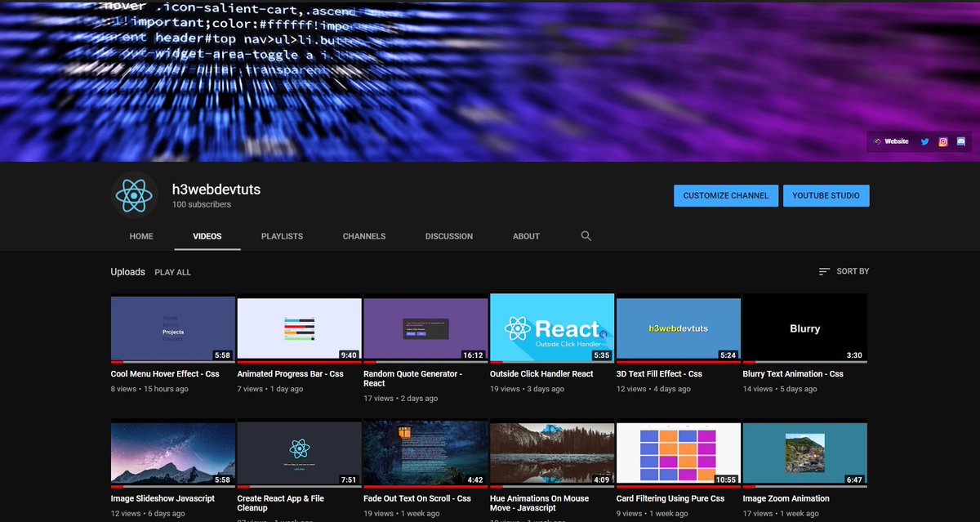Click title 'Random Quote Generator - React'

(412, 379)
